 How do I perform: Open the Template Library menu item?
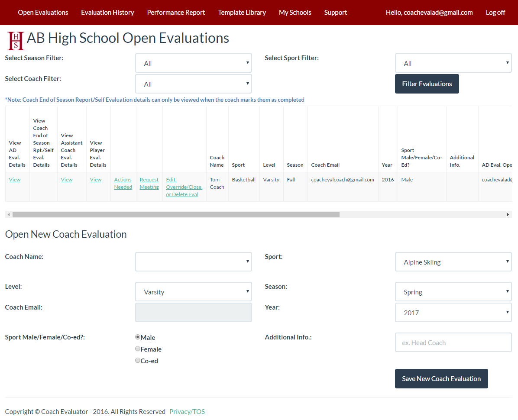pos(242,13)
